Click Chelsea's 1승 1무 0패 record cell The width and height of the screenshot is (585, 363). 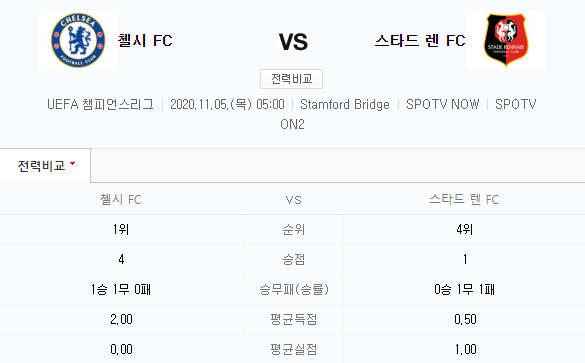[x=121, y=289]
